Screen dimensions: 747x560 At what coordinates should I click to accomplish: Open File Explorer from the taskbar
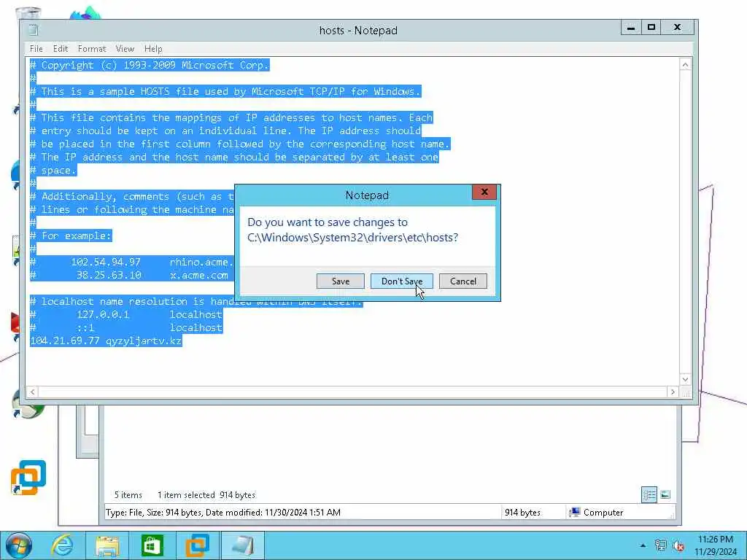(107, 545)
